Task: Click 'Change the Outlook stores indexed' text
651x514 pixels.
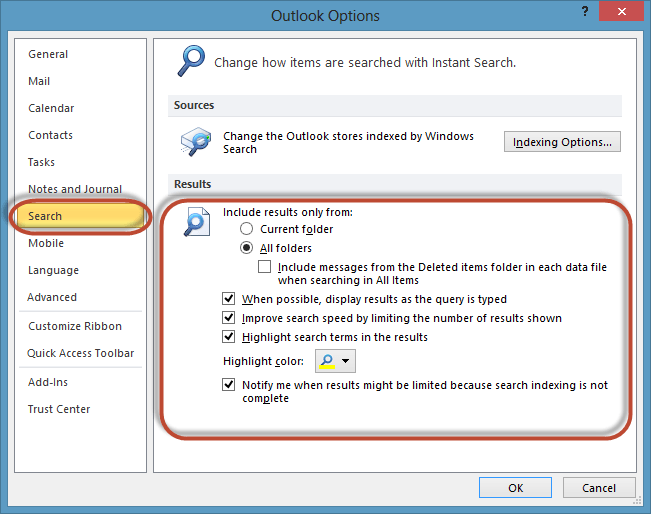Action: [x=348, y=142]
